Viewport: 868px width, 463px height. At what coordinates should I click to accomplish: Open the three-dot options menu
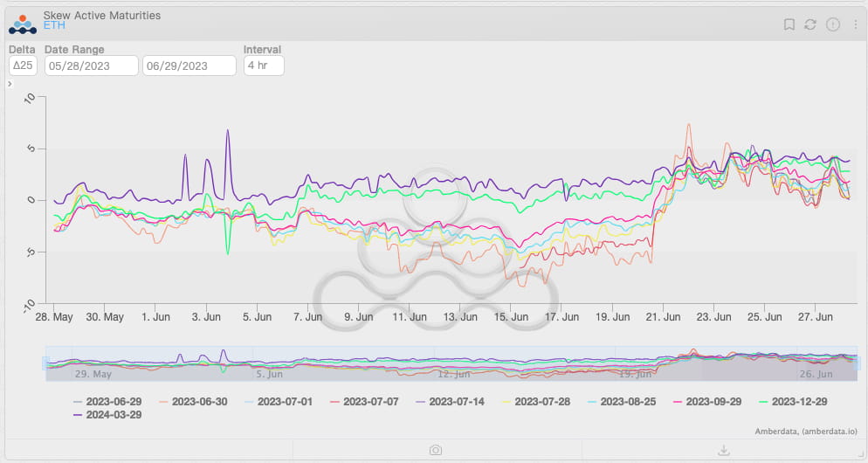pyautogui.click(x=856, y=24)
